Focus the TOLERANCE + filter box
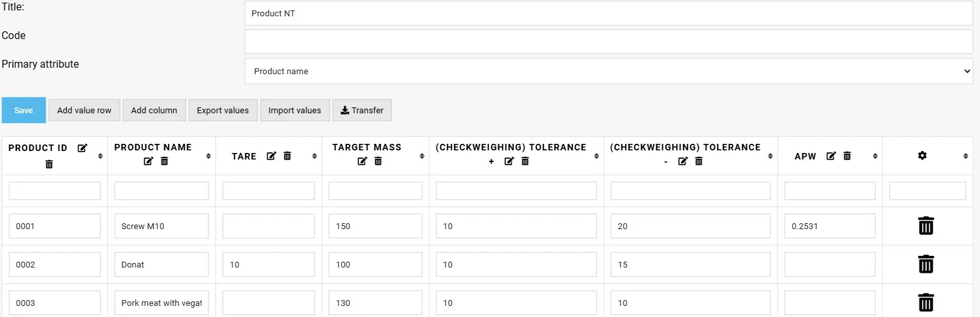 516,191
